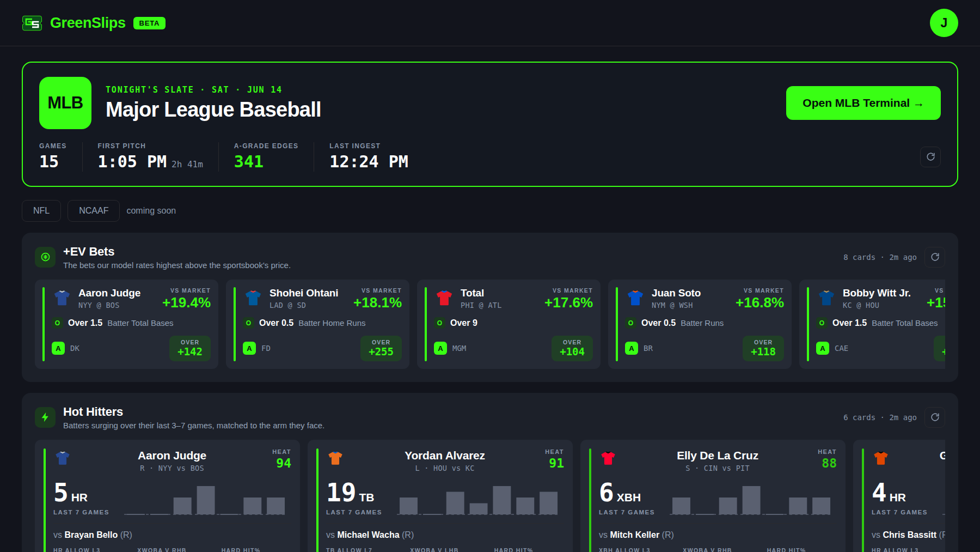Click Heat score 94 on Judge card

point(284,463)
